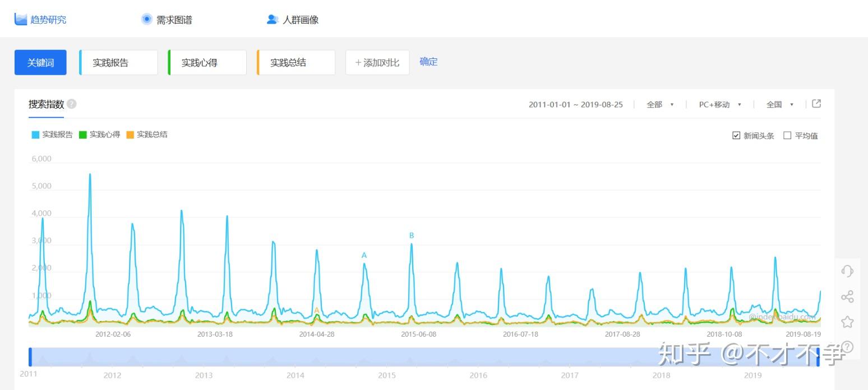Click the star favorite icon
Screen dimensions: 868x390
(847, 322)
